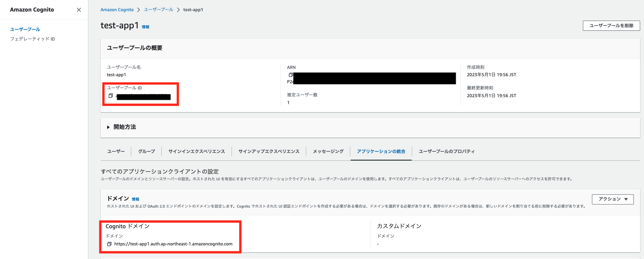The width and height of the screenshot is (644, 259).
Task: Open the サインアップエクスペリエンス tab
Action: tap(269, 151)
